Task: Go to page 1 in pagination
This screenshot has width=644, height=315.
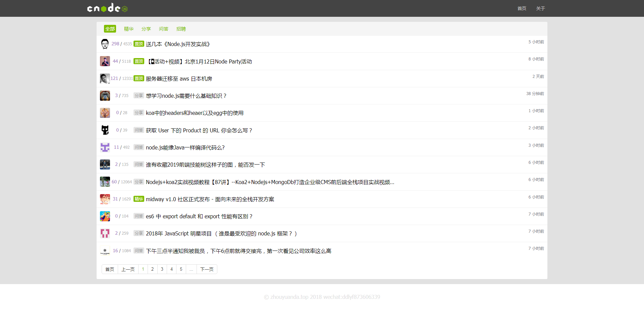Action: coord(143,269)
